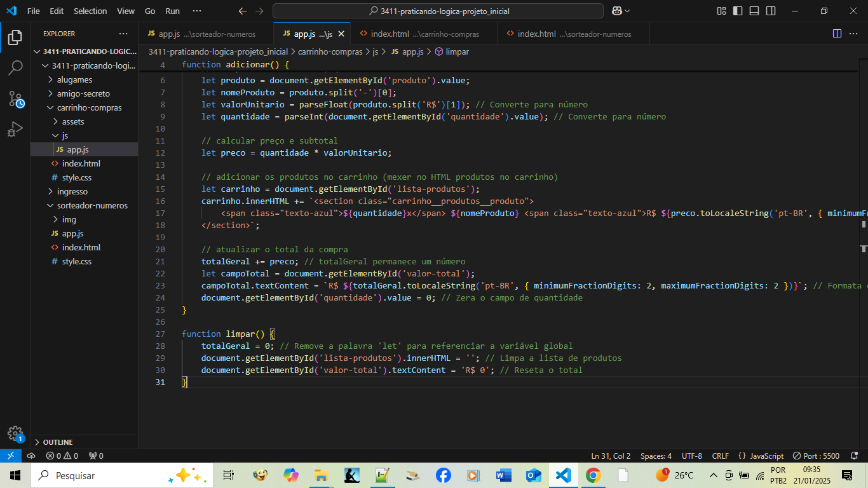Expand the OUTLINE section
The width and height of the screenshot is (868, 488).
coord(85,442)
